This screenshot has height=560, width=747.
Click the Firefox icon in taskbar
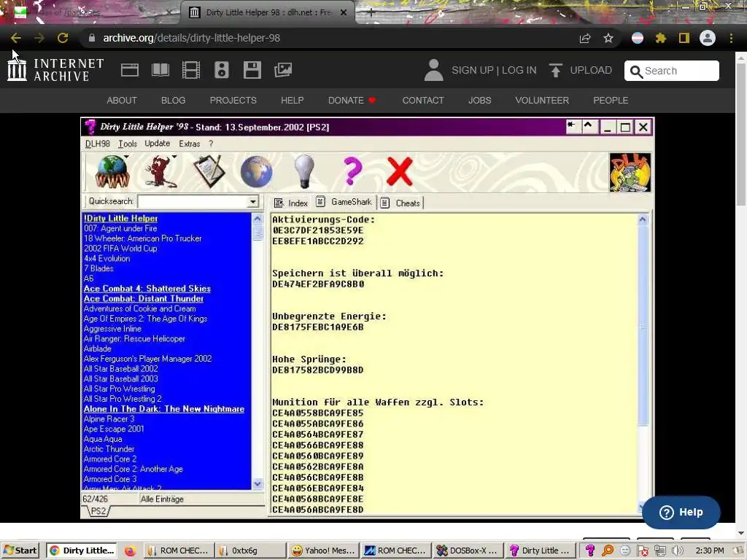point(130,551)
